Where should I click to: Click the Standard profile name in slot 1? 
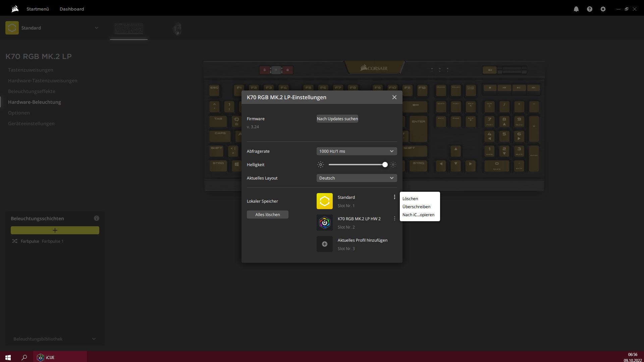click(346, 197)
